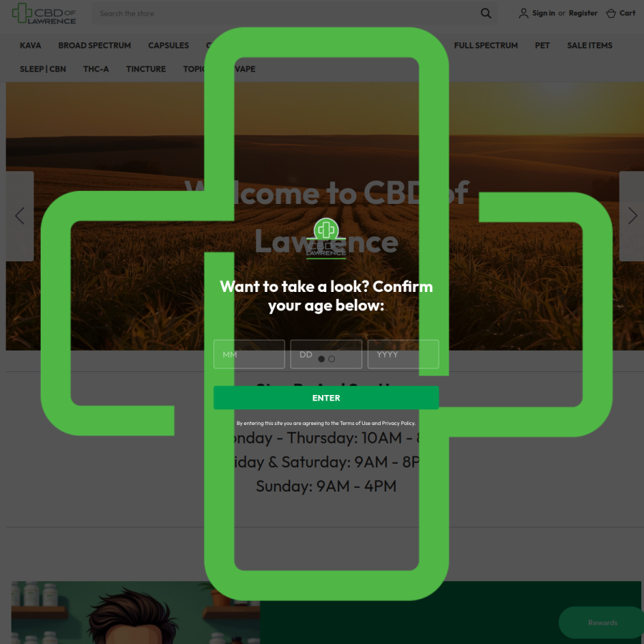Open the VAPE menu

(245, 69)
